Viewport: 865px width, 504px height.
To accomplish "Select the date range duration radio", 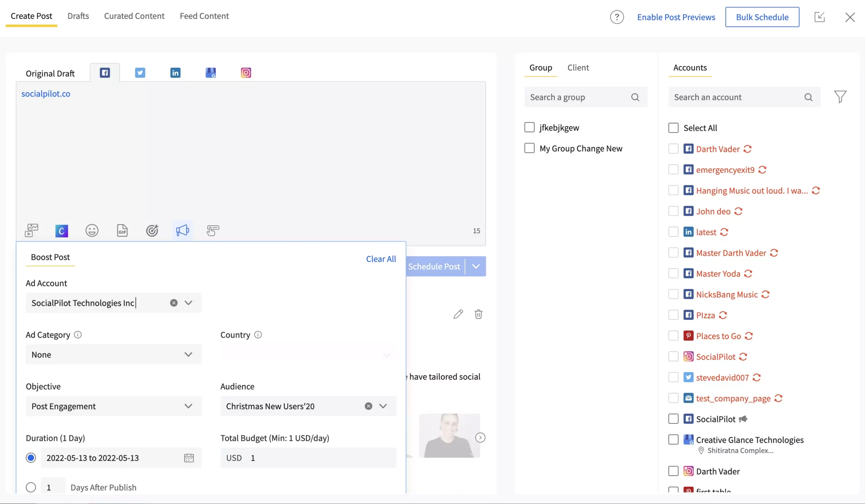I will pos(31,458).
